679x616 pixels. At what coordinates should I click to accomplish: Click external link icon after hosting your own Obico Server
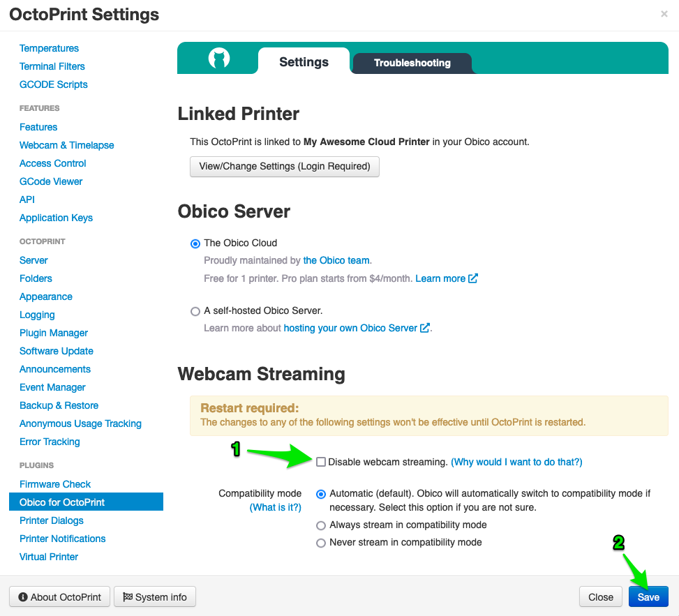425,328
